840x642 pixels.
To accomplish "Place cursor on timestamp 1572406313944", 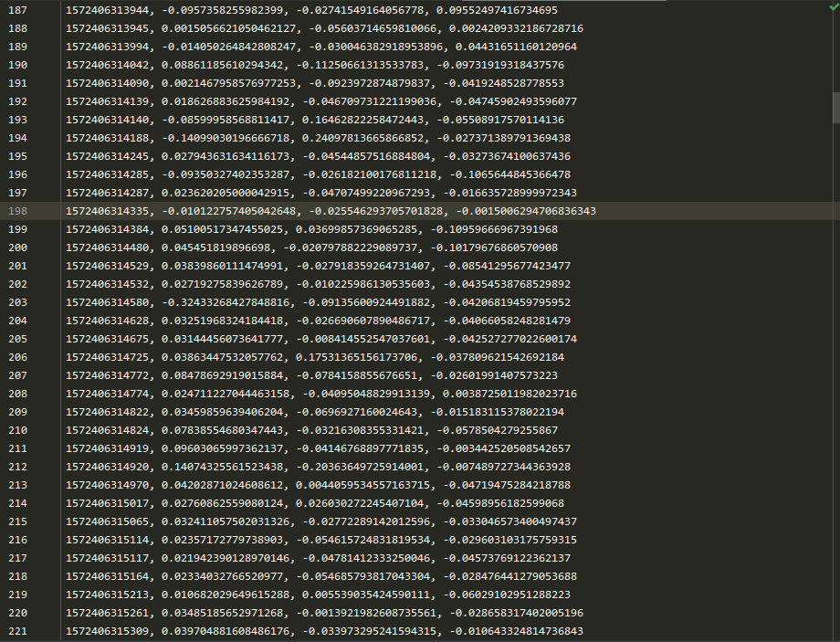I will 110,10.
